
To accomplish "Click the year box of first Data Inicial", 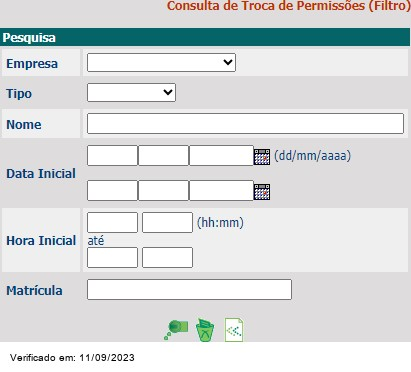I will tap(221, 155).
